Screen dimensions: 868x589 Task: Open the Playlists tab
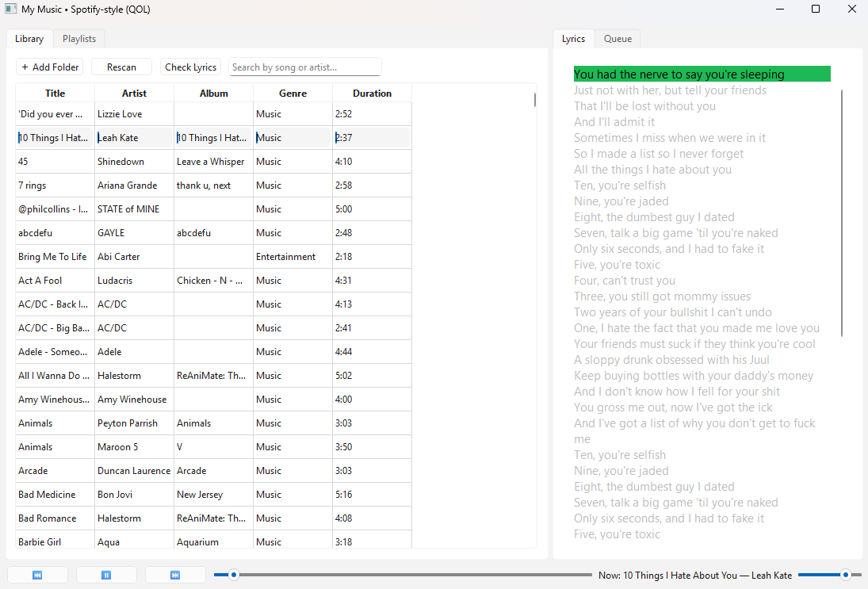[79, 39]
